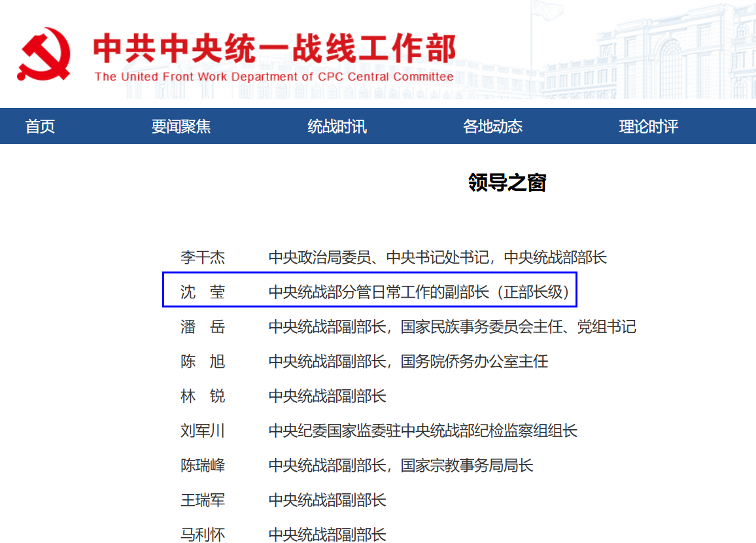The image size is (756, 543).
Task: Click the title mentioning 国家宗教事务局局长
Action: tap(401, 465)
